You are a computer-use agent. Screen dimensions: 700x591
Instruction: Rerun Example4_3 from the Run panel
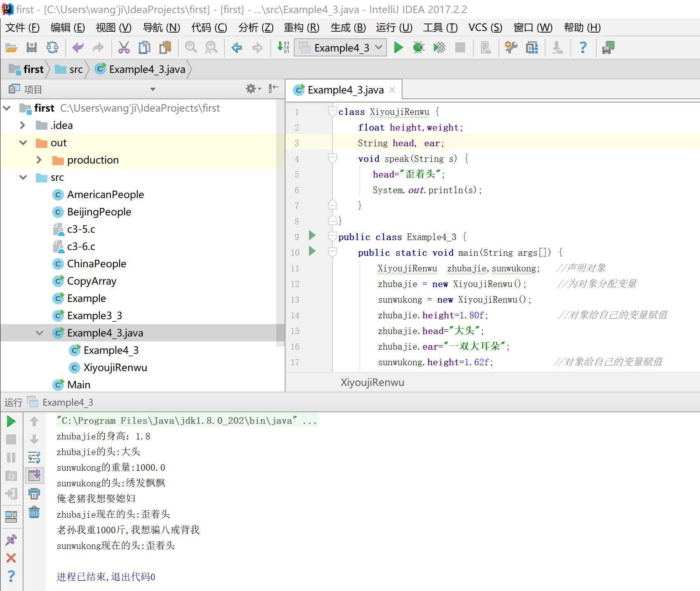[11, 421]
